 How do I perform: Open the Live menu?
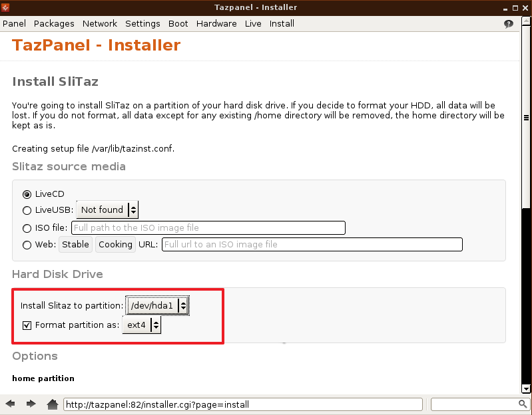(x=253, y=24)
